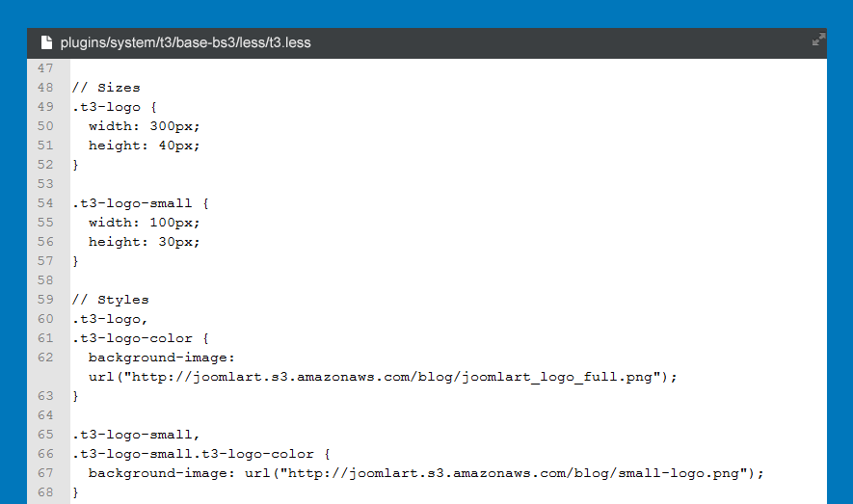This screenshot has width=853, height=504.
Task: Place cursor on the '// Sizes' comment
Action: tap(106, 88)
